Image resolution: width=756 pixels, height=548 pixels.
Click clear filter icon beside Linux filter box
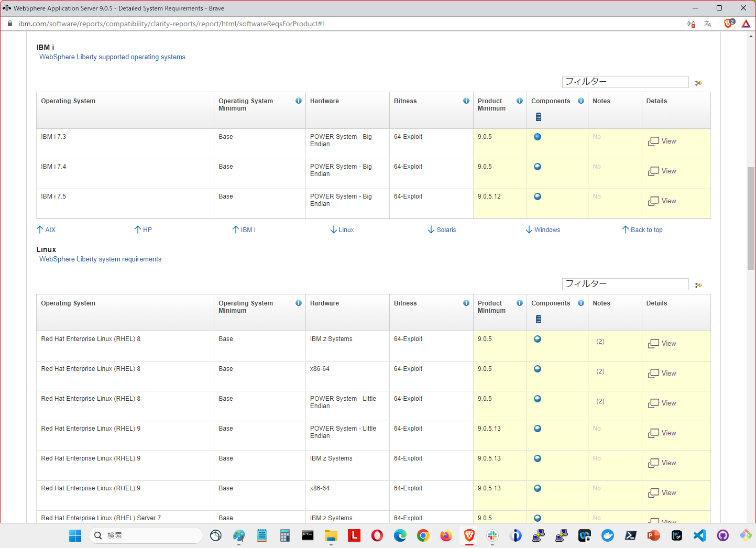point(698,285)
